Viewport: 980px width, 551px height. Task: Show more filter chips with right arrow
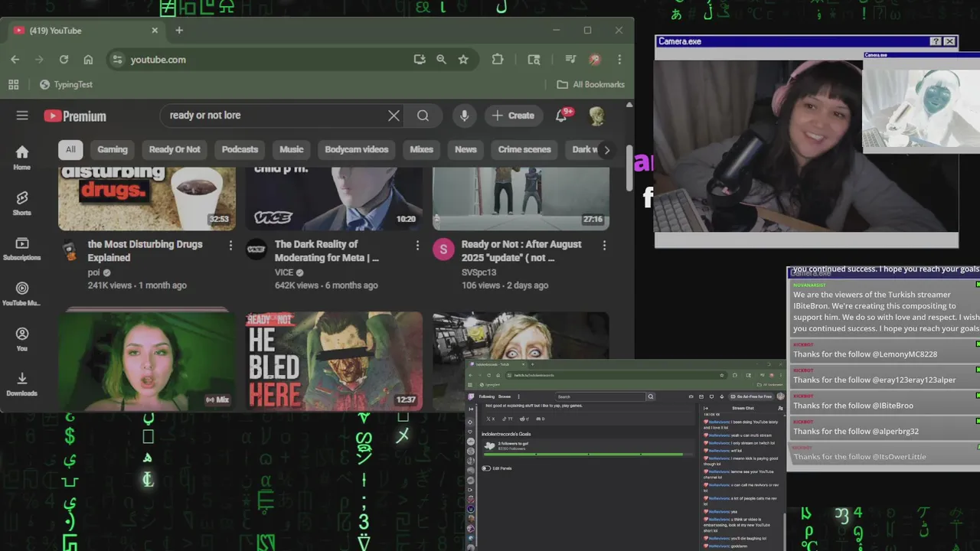[x=606, y=150]
